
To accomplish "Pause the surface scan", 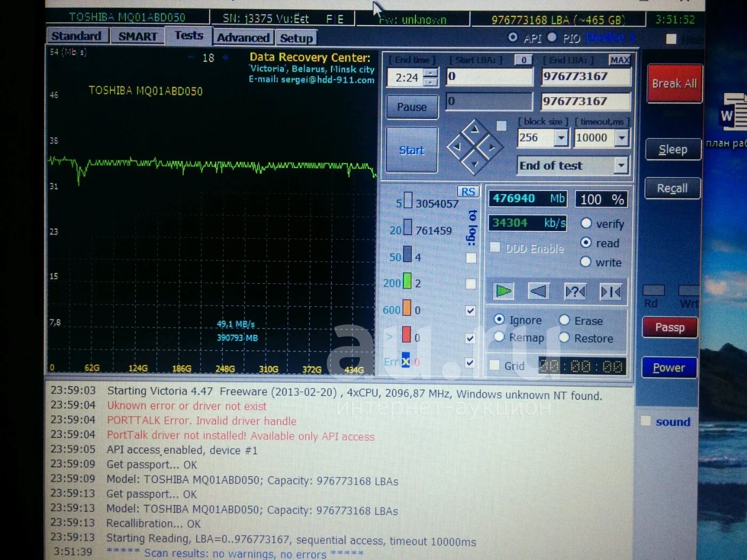I will [x=412, y=107].
